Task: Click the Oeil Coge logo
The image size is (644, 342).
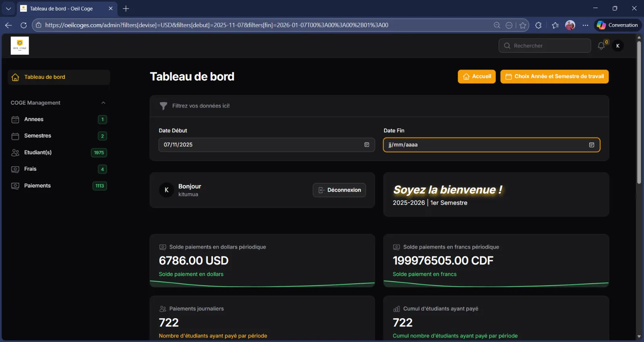Action: [20, 45]
